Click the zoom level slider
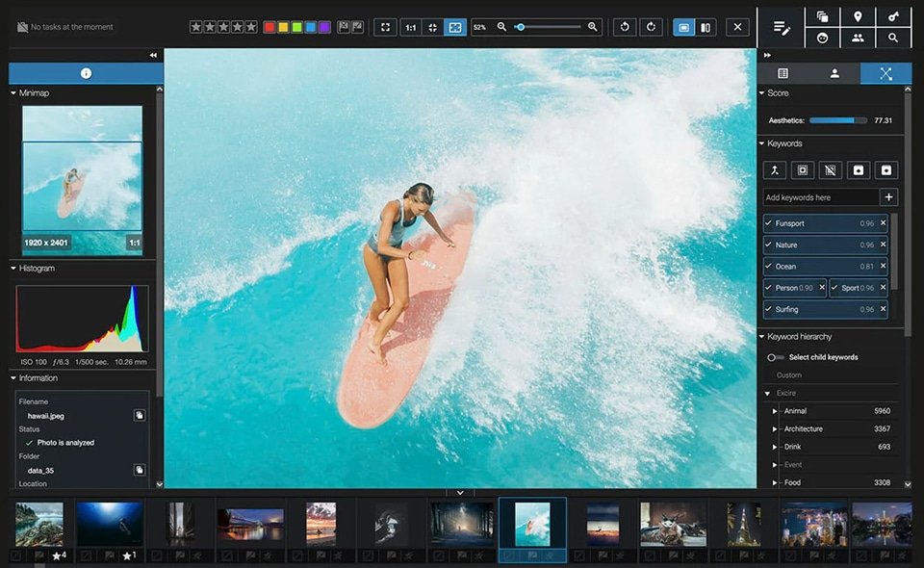Screen dimensions: 924x568 tap(548, 27)
